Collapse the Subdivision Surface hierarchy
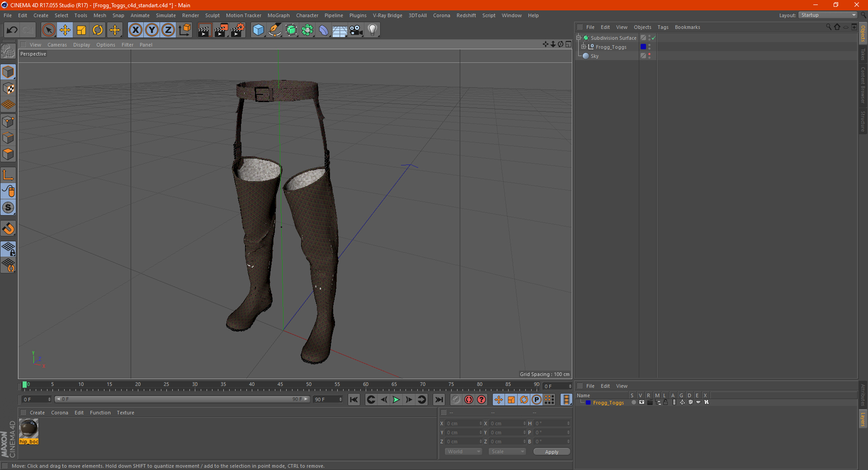Screen dimensions: 868x470 tap(579, 38)
